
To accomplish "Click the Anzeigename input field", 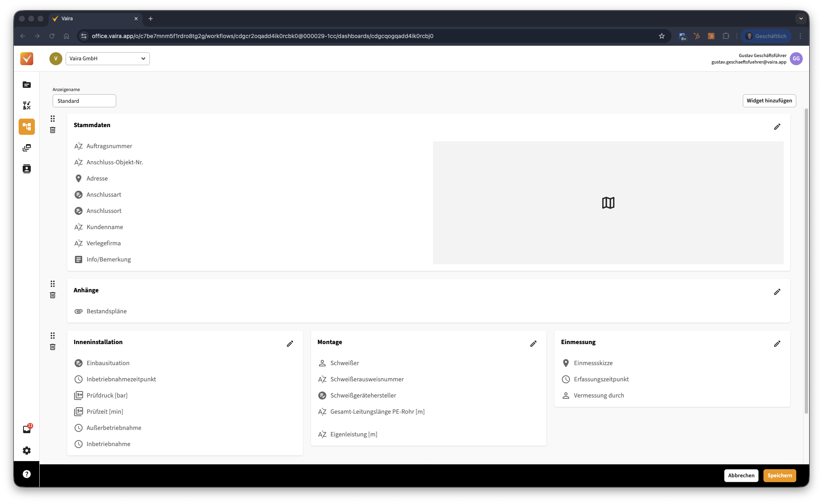I will click(x=84, y=101).
